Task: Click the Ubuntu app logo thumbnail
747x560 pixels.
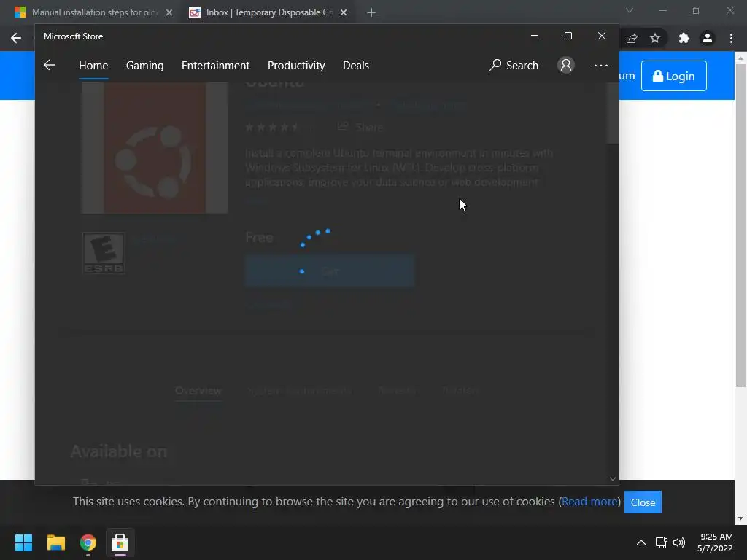Action: (x=155, y=147)
